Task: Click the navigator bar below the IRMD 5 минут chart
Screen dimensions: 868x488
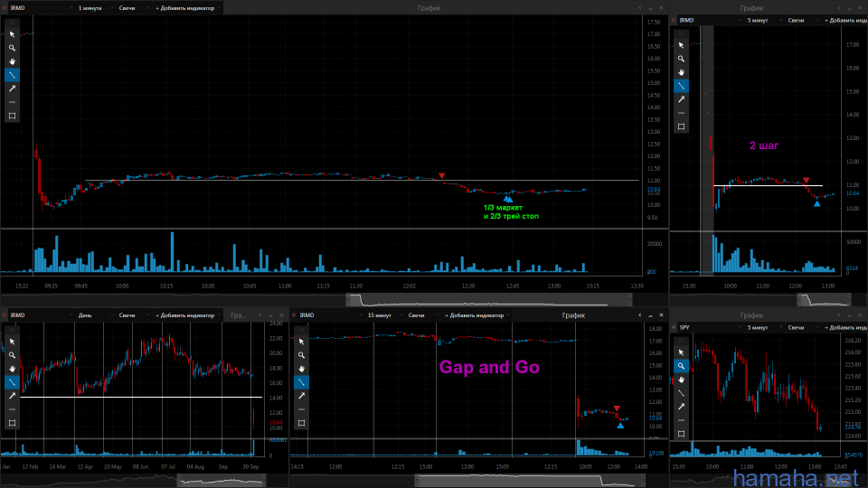Action: pos(769,300)
